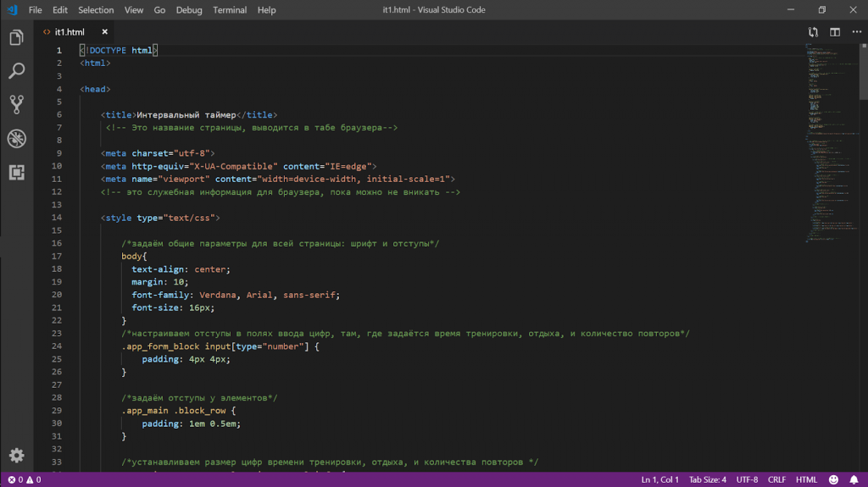
Task: Click the Open Changes compare icon
Action: [814, 32]
